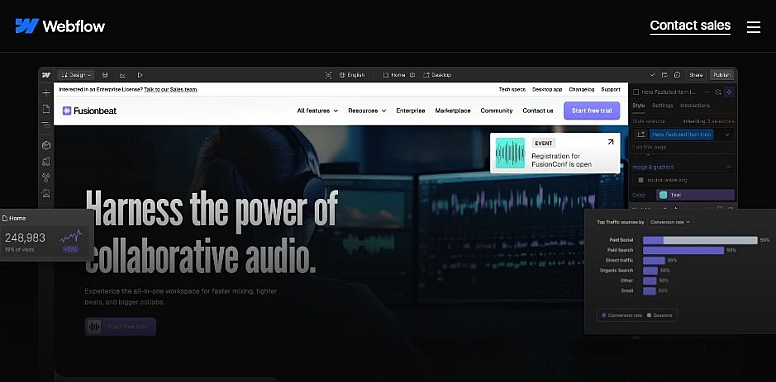Click the Conversion rate legend swatch
The height and width of the screenshot is (382, 776).
click(603, 315)
